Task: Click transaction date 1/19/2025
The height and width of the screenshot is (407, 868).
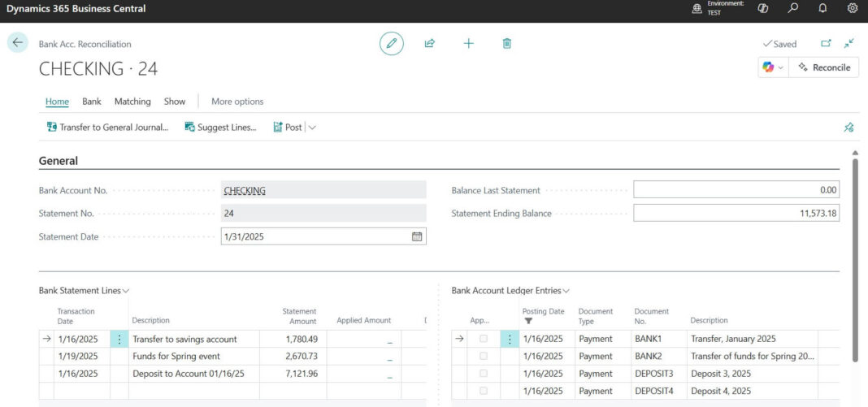Action: coord(77,356)
